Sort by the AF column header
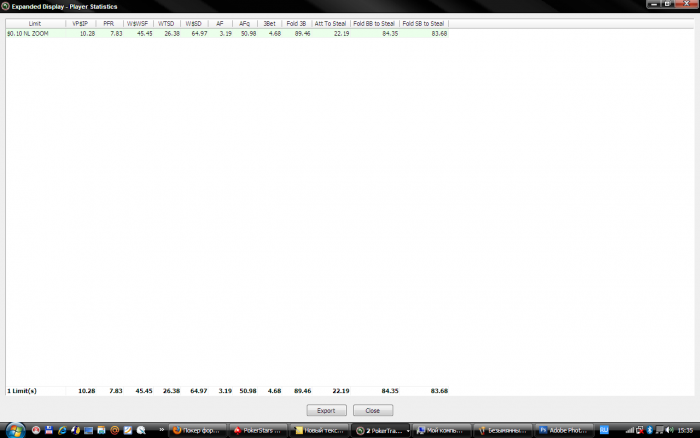Screen dimensions: 700x438 (220, 24)
